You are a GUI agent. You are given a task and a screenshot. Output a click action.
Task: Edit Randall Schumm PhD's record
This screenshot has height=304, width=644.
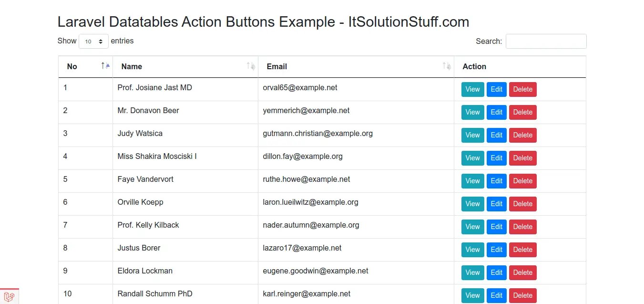point(496,295)
